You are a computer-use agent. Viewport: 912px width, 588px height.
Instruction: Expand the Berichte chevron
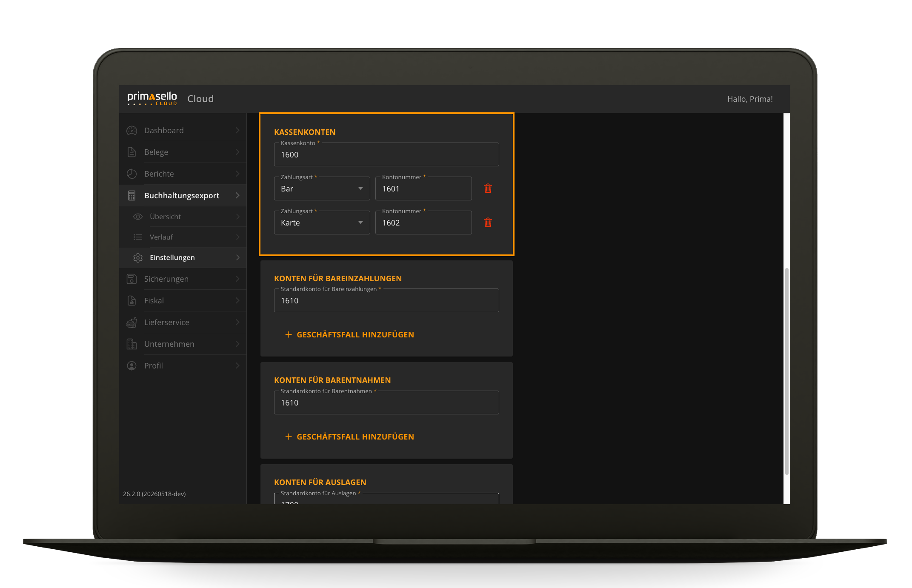click(x=237, y=174)
